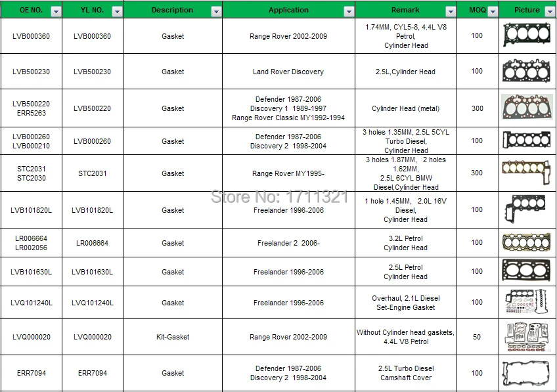Click the 2.5L,Cylinder Head remark cell
Image resolution: width=557 pixels, height=392 pixels.
[406, 72]
